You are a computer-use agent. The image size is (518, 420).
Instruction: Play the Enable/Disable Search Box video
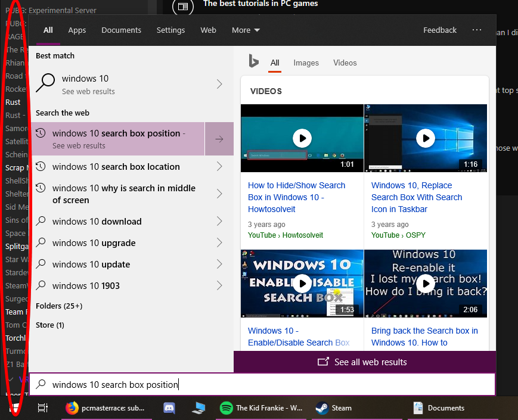[x=302, y=284]
